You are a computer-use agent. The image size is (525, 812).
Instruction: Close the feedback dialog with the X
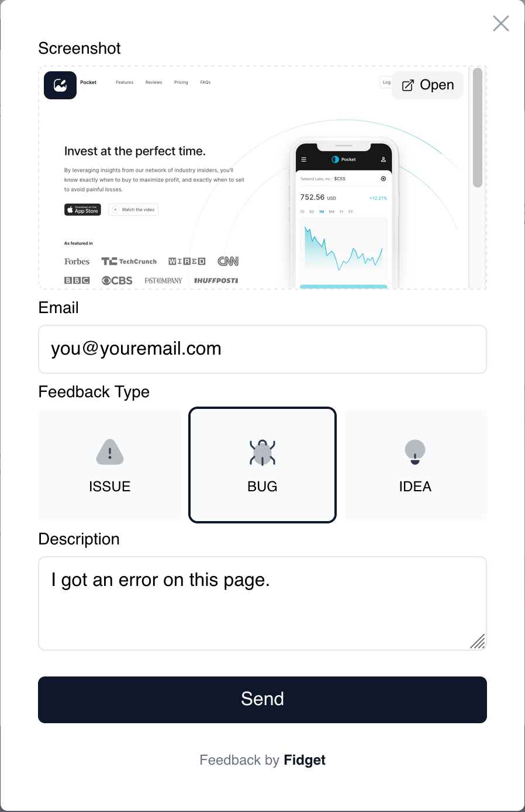click(x=501, y=23)
